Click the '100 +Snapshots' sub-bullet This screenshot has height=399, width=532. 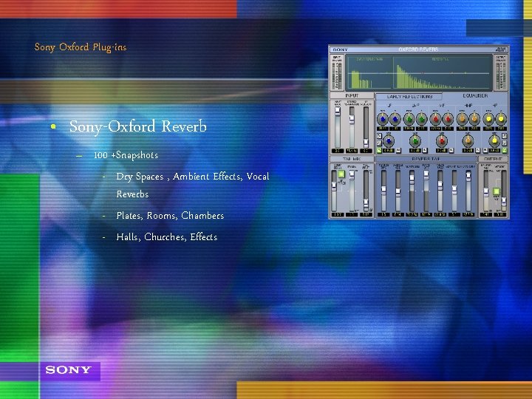tap(126, 155)
